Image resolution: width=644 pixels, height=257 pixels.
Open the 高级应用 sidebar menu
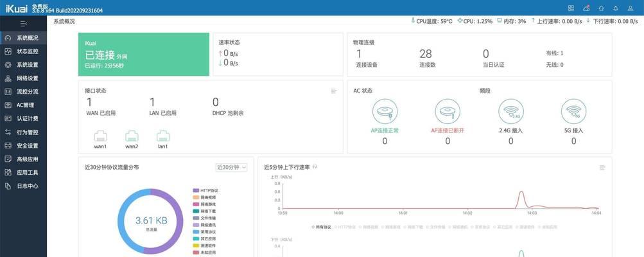[23, 159]
